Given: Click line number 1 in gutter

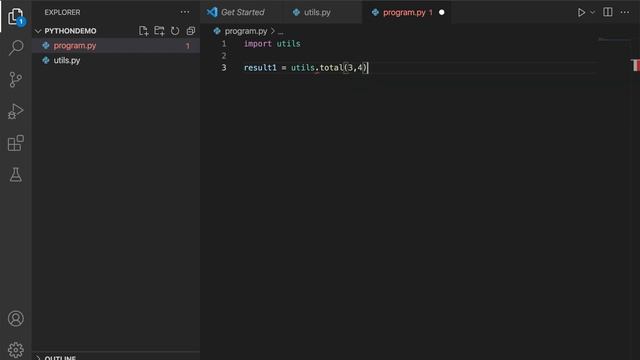Looking at the screenshot, I should 224,44.
